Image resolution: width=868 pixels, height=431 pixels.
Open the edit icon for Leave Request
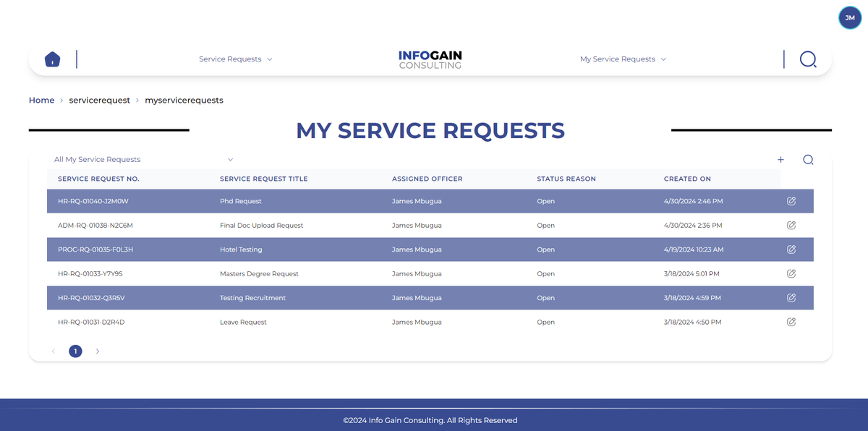791,322
